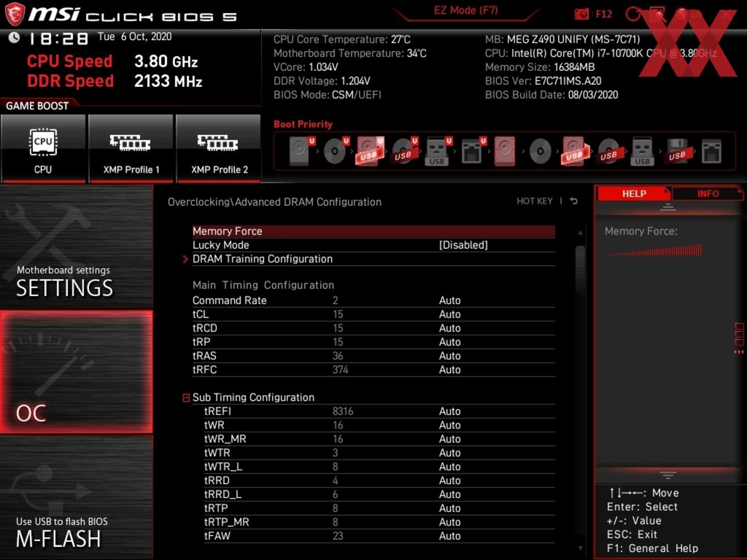Expand DRAM Training Configuration submenu
This screenshot has width=747, height=560.
[x=374, y=259]
